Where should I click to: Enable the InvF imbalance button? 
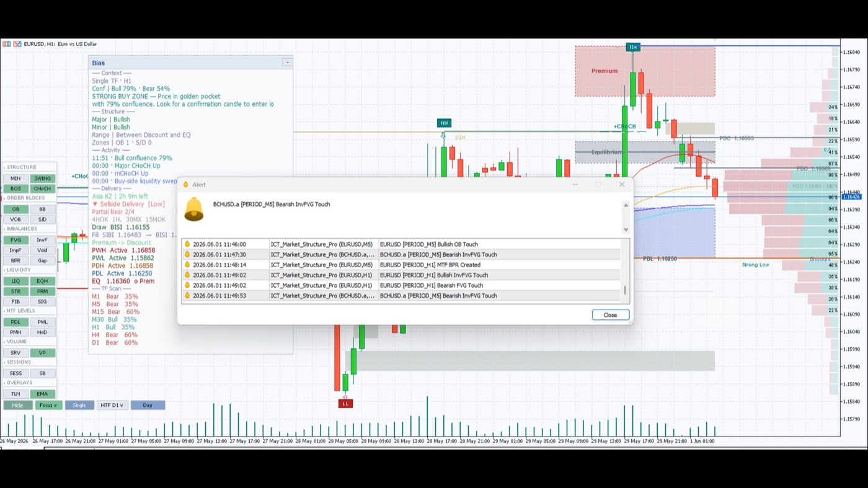42,240
